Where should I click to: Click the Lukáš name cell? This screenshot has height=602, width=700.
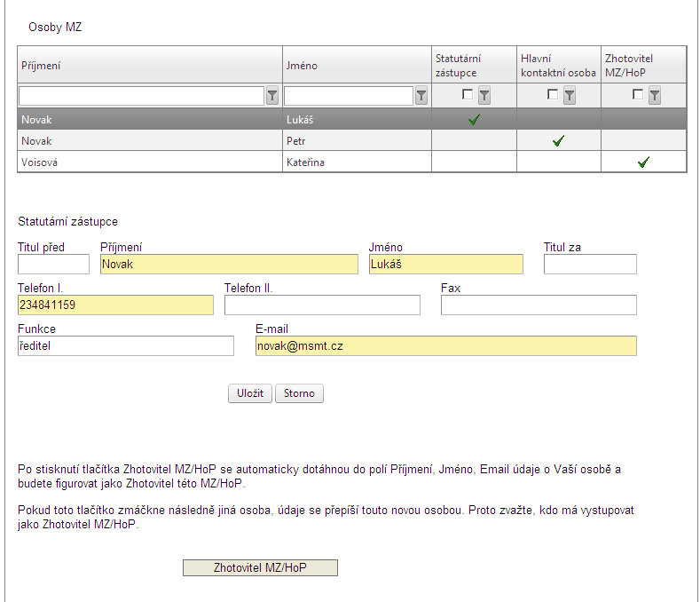point(357,119)
